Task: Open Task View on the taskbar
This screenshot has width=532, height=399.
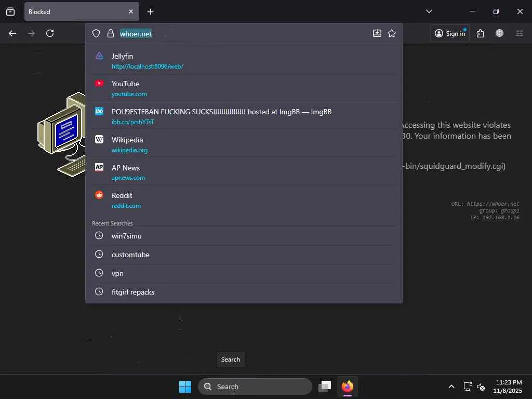Action: (325, 387)
